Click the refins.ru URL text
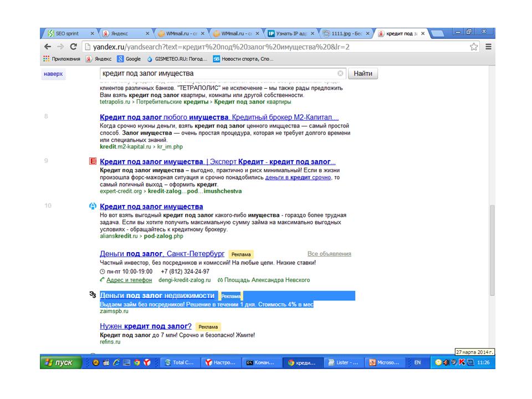This screenshot has width=532, height=399. 110,342
